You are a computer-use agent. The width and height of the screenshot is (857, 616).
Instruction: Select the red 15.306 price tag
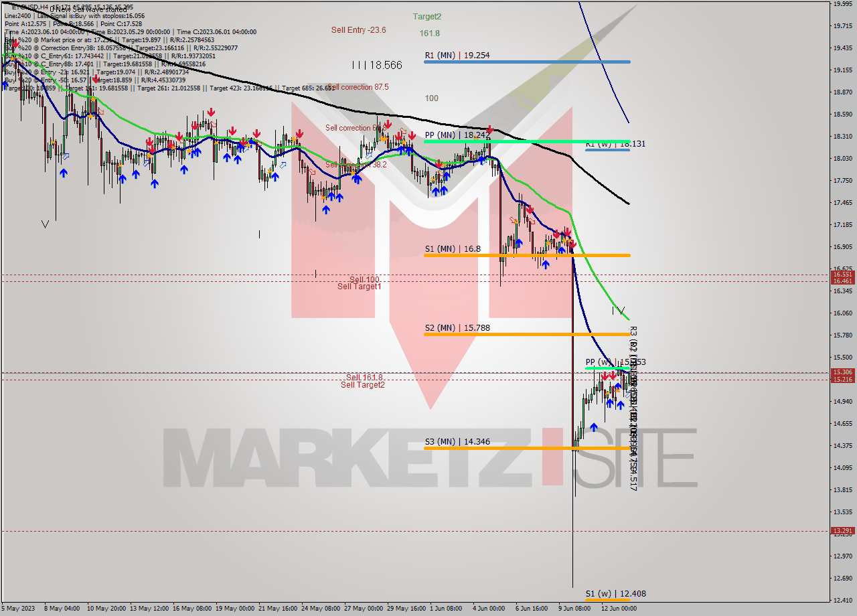[x=842, y=372]
